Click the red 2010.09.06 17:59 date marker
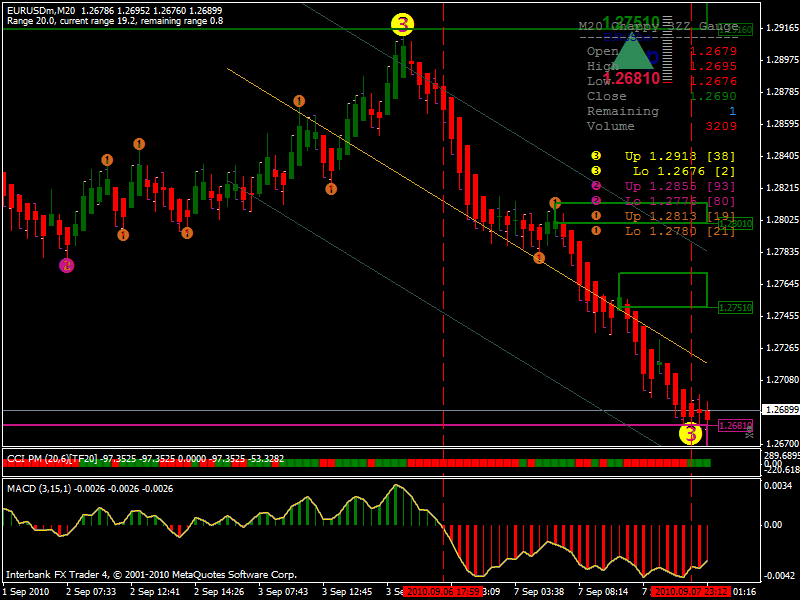Viewport: 800px width, 600px height. [444, 592]
